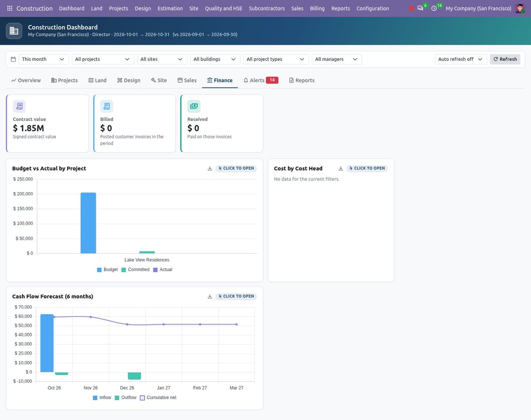Click the Received card money icon
Viewport: 531px width, 420px height.
click(194, 106)
